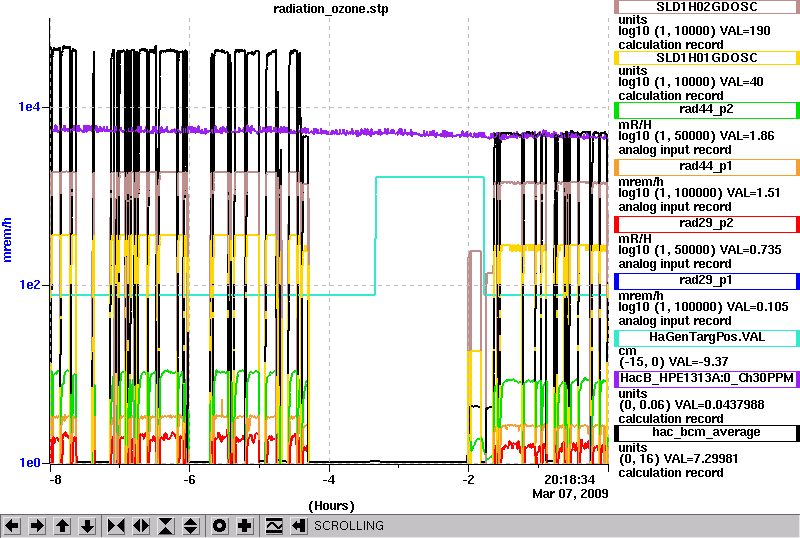800x538 pixels.
Task: Pan the graph right with right arrow
Action: point(37,526)
